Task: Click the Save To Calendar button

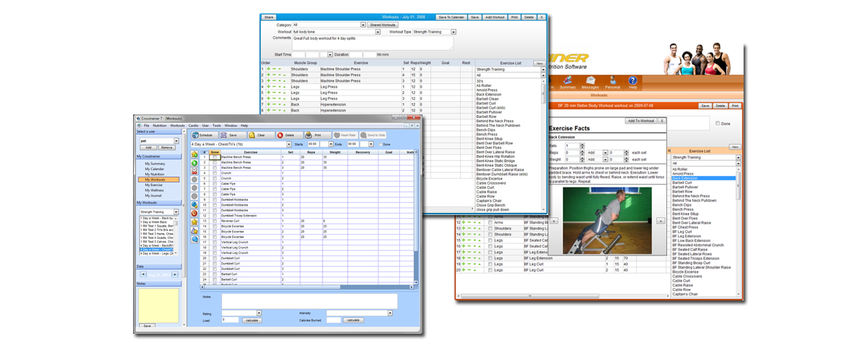Action: [451, 17]
